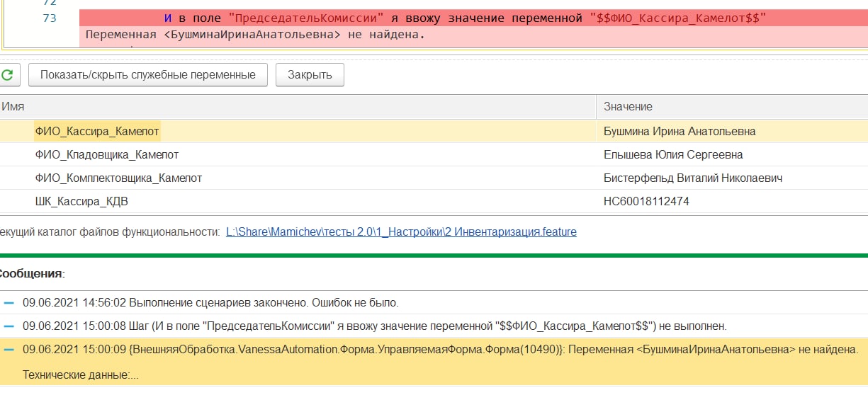Collapse the 14:56:02 message with minus icon
The image size is (868, 395).
click(x=9, y=303)
